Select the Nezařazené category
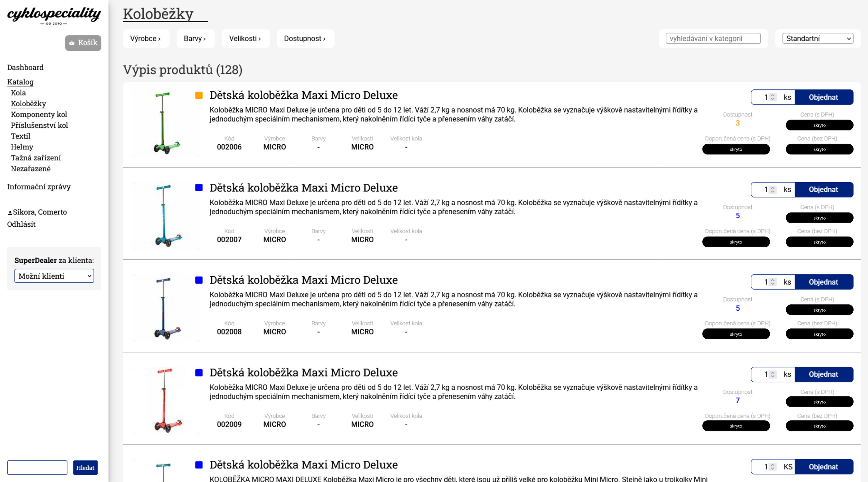Viewport: 868px width, 482px height. pos(31,168)
